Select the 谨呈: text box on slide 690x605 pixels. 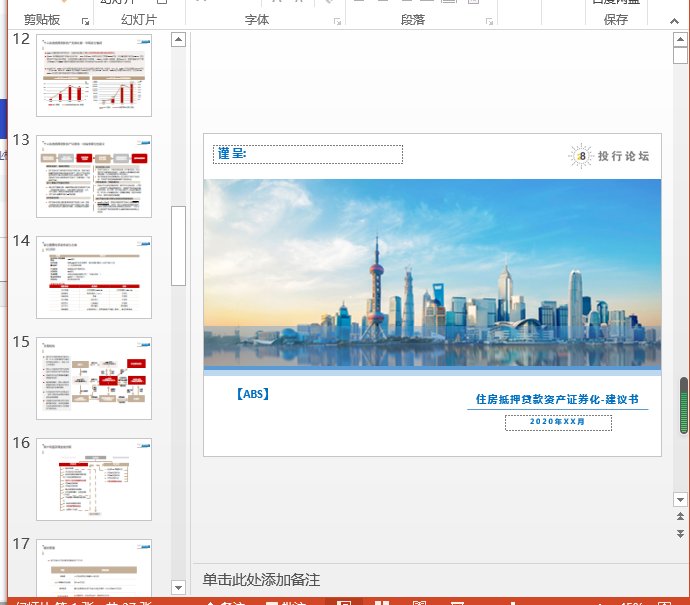[x=308, y=154]
